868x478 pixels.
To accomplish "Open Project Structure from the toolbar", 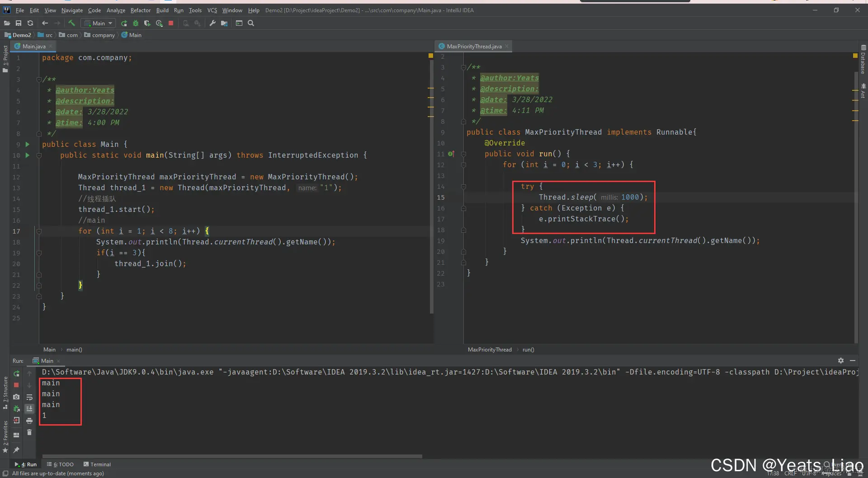I will (x=224, y=23).
